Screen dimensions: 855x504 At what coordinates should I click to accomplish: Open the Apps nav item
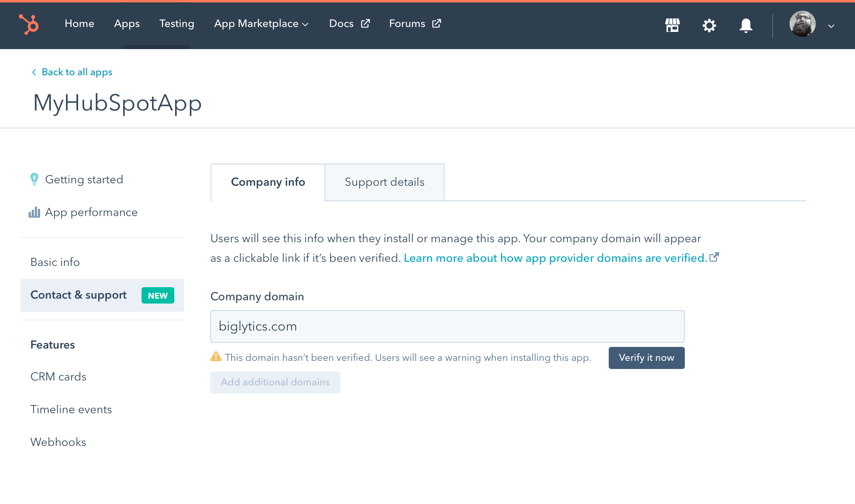[127, 24]
